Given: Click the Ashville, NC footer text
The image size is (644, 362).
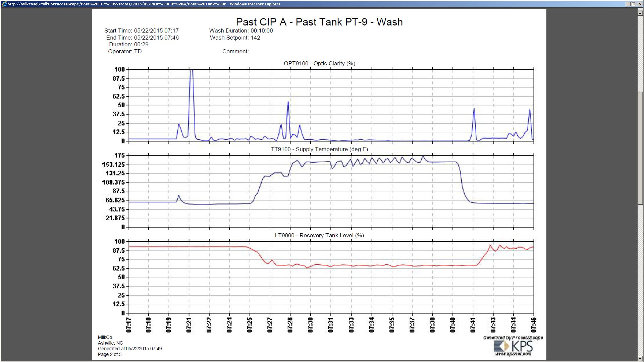Looking at the screenshot, I should [110, 343].
